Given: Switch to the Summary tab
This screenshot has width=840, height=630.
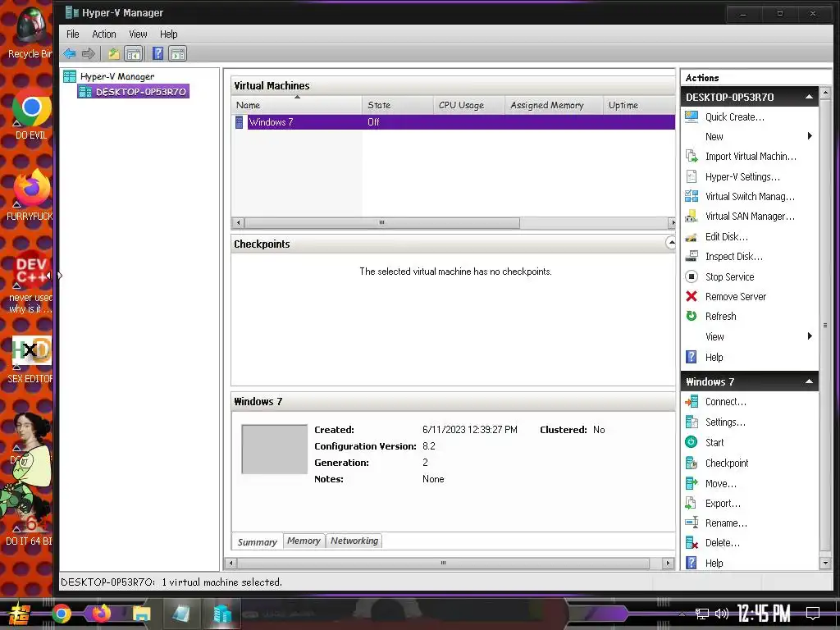Looking at the screenshot, I should pos(257,542).
